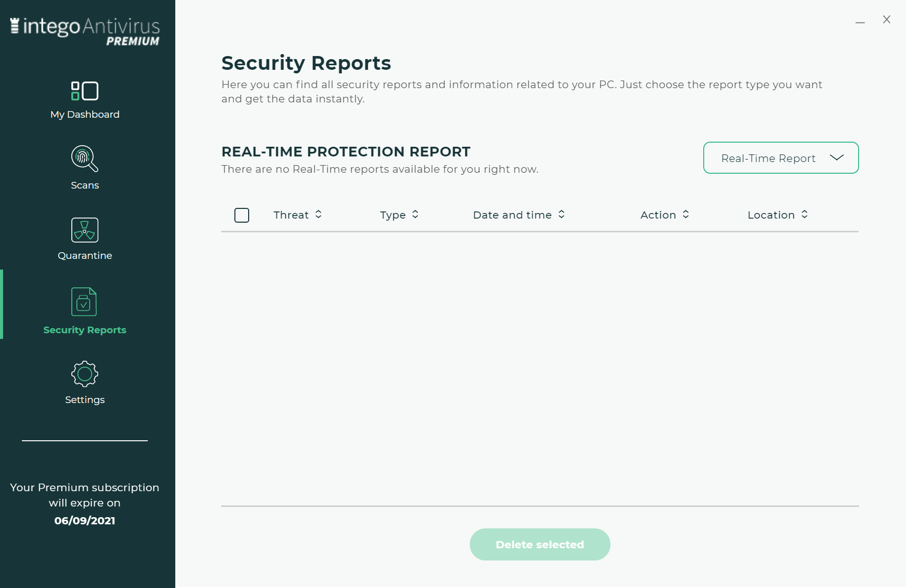906x588 pixels.
Task: Click the Action column header text
Action: click(x=658, y=215)
